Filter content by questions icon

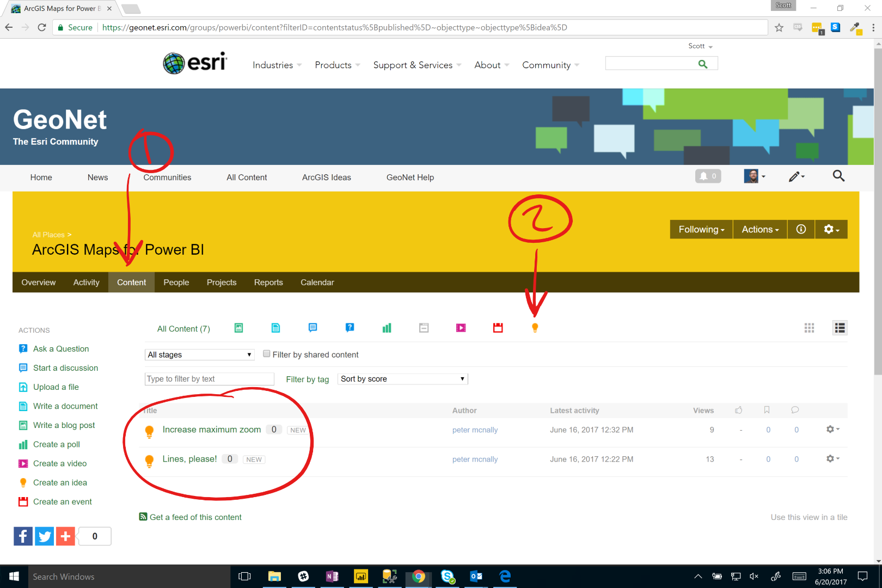pos(350,328)
